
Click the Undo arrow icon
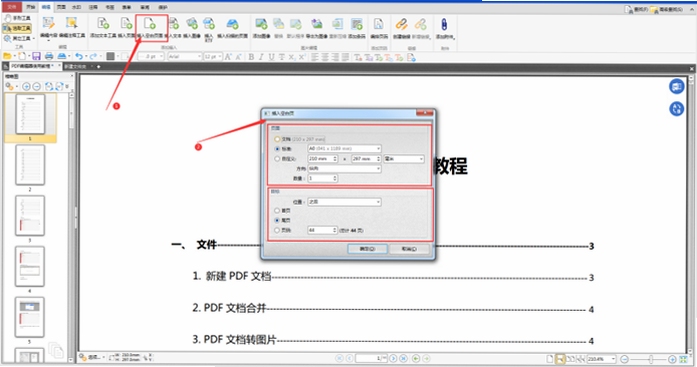[79, 56]
